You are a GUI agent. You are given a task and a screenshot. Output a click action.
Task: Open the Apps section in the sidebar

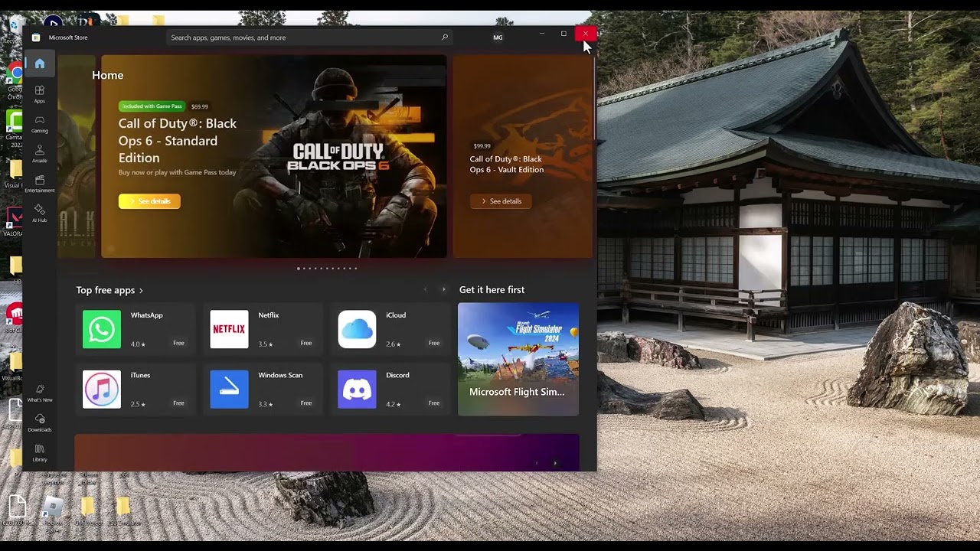click(40, 94)
